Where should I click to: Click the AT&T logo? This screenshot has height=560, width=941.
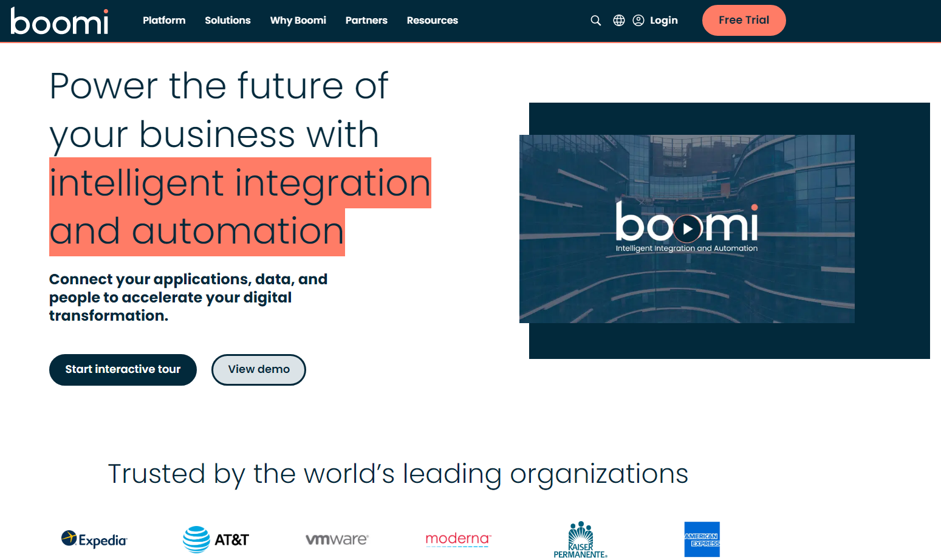[x=216, y=539]
